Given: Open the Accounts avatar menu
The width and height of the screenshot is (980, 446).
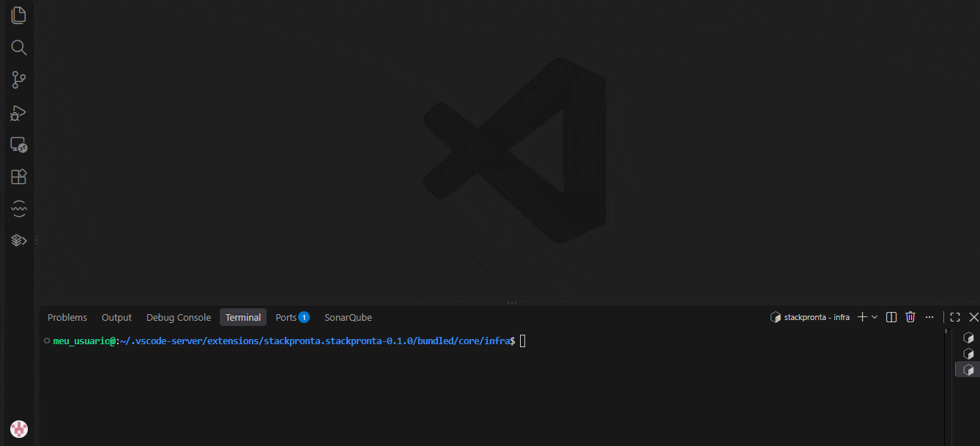Looking at the screenshot, I should point(19,429).
